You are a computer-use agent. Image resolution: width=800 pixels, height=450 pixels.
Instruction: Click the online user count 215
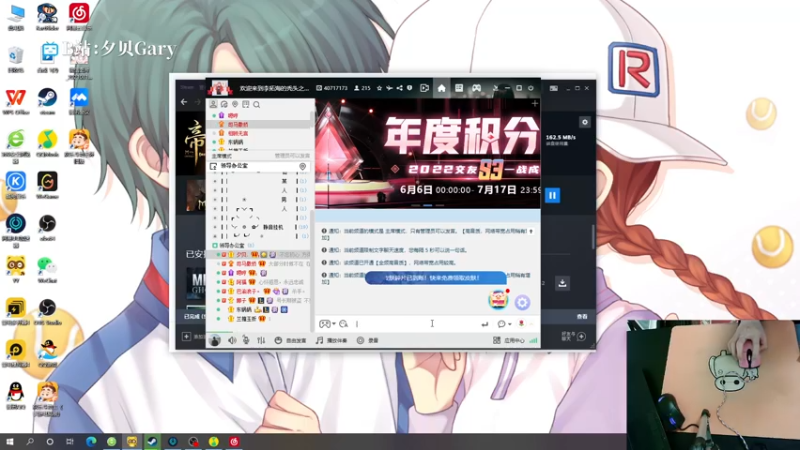click(362, 88)
